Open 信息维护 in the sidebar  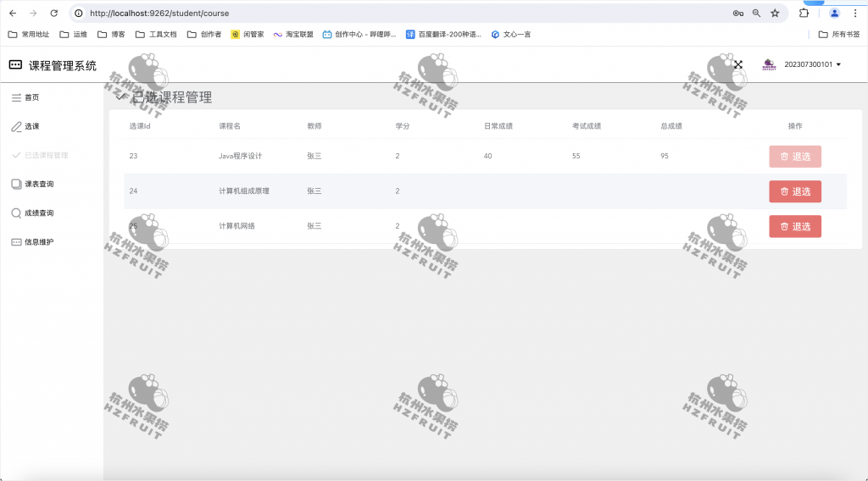coord(52,242)
